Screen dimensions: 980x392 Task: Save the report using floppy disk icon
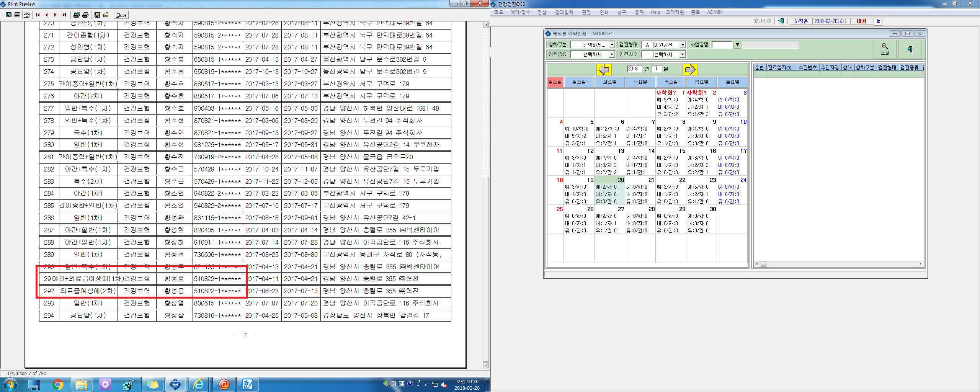pyautogui.click(x=97, y=15)
